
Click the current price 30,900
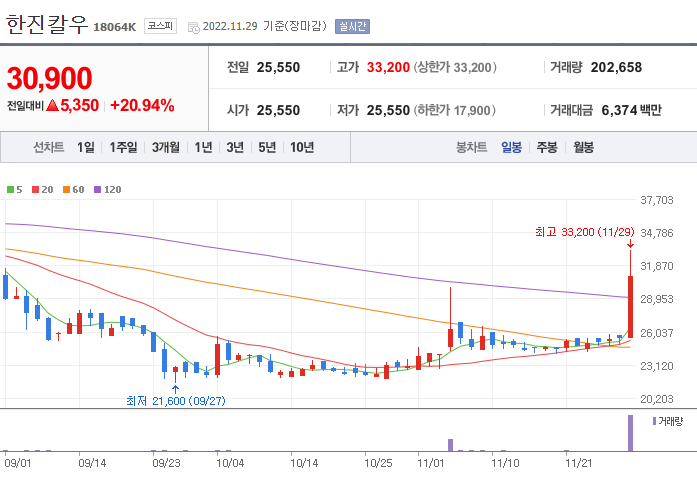(x=49, y=78)
